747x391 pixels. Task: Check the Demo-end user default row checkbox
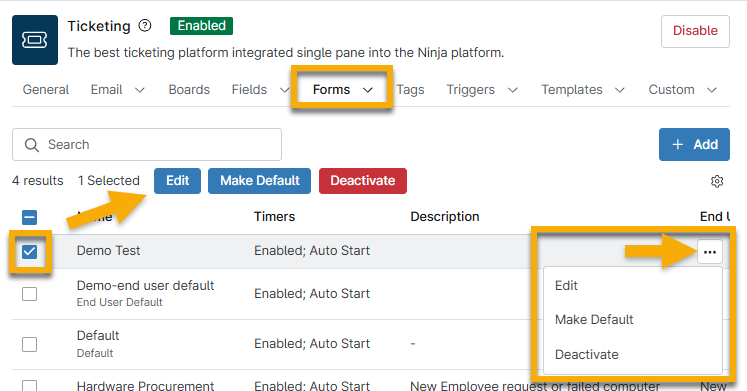30,294
